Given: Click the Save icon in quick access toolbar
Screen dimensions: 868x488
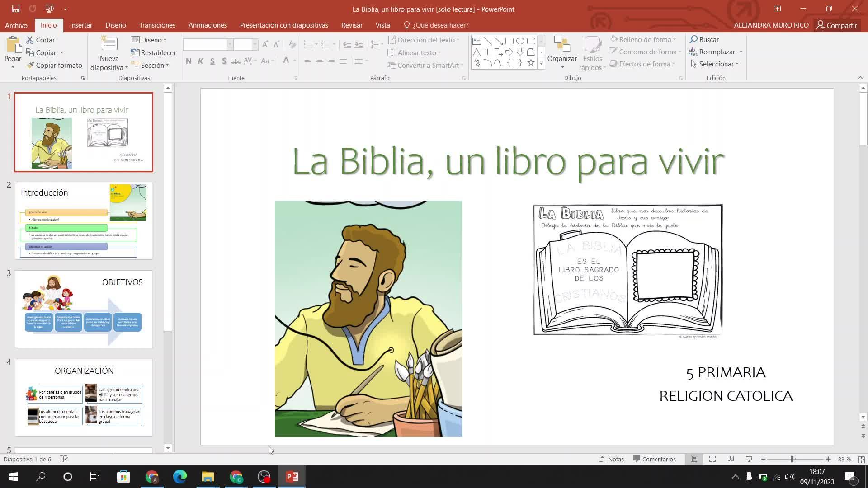Looking at the screenshot, I should [x=15, y=9].
